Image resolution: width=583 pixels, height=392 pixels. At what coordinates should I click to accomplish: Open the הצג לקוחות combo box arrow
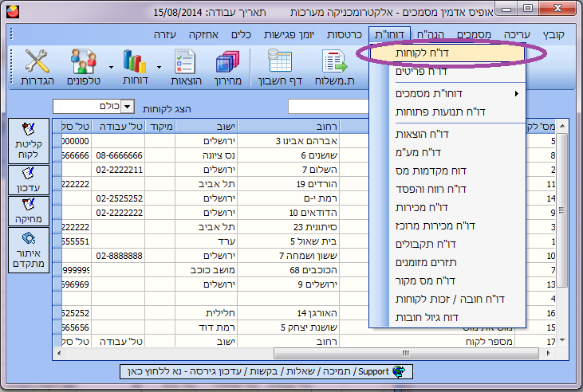128,107
